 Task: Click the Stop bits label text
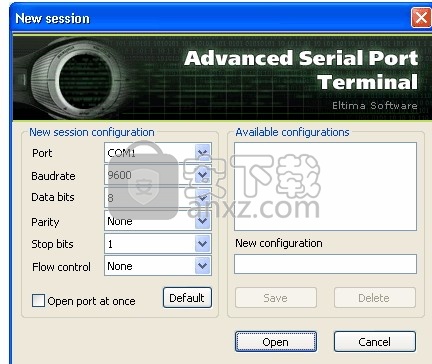pyautogui.click(x=52, y=244)
